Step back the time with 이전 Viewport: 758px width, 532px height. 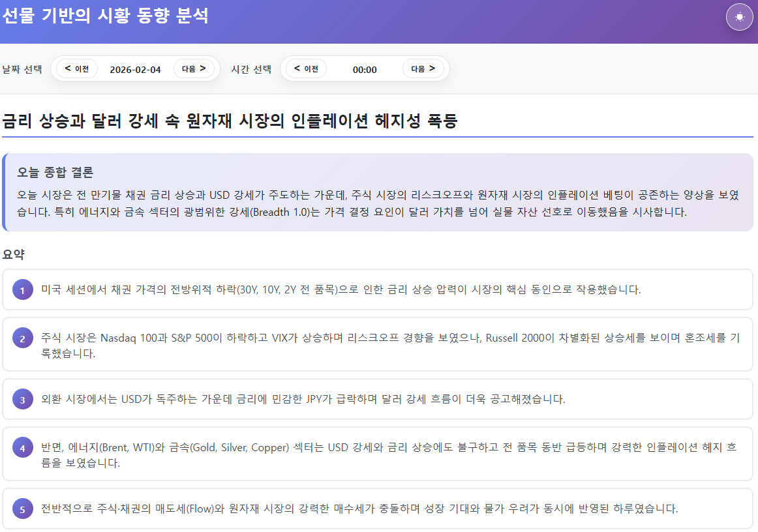point(306,68)
